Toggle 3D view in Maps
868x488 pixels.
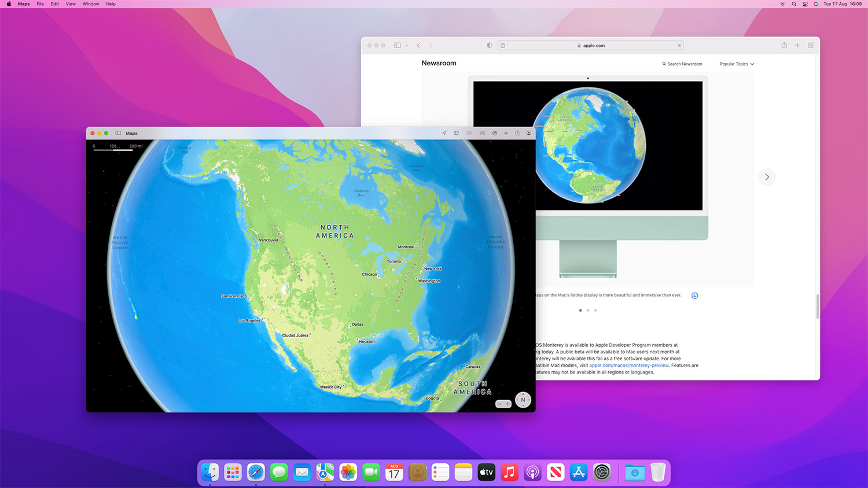click(469, 133)
